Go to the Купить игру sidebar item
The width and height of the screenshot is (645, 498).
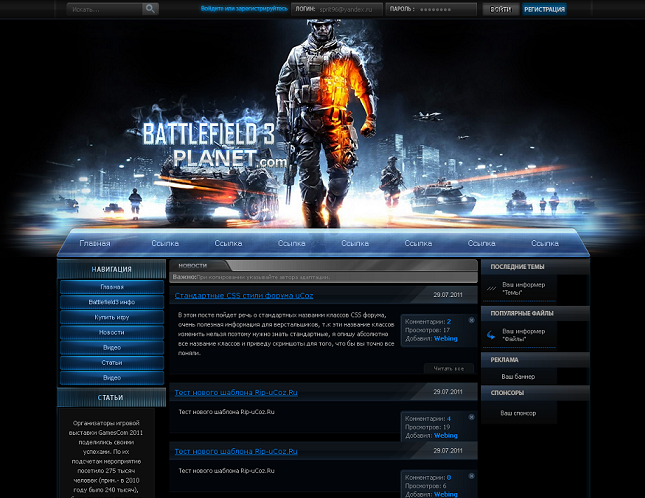(112, 317)
